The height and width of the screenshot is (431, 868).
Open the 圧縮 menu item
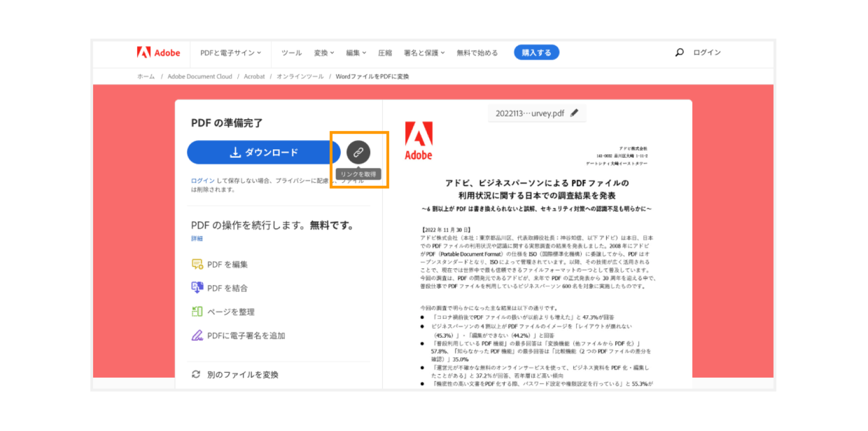385,53
